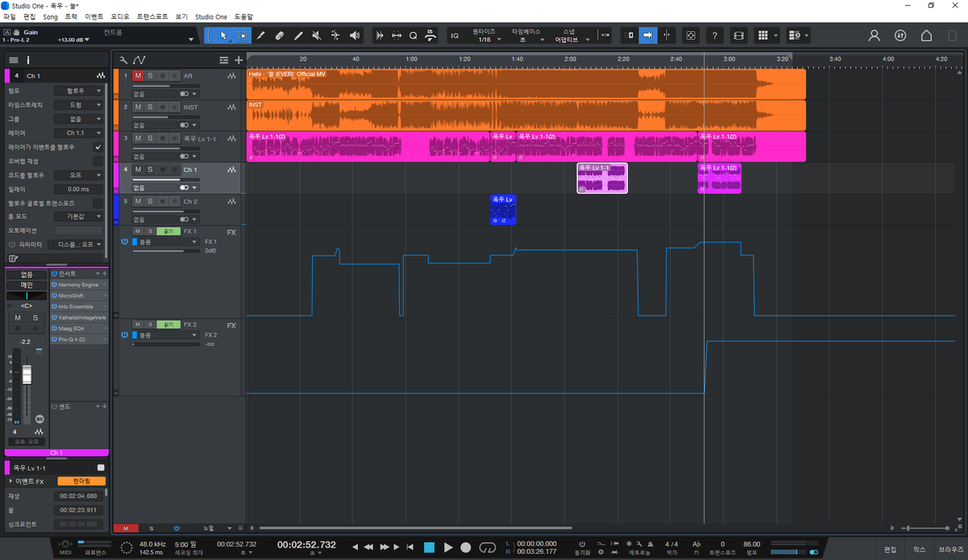Image resolution: width=968 pixels, height=560 pixels.
Task: Open the track list icon beside plus
Action: [224, 60]
